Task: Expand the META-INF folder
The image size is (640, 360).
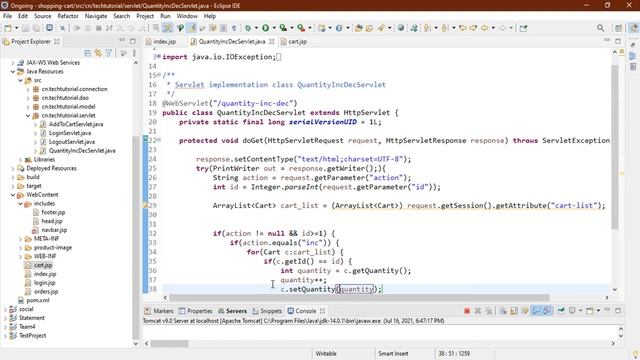Action: [x=20, y=239]
